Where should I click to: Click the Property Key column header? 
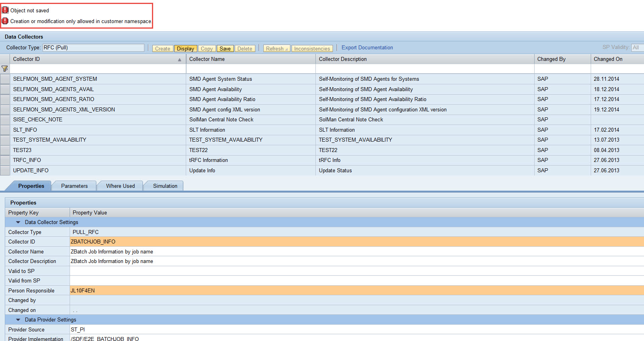click(x=37, y=212)
